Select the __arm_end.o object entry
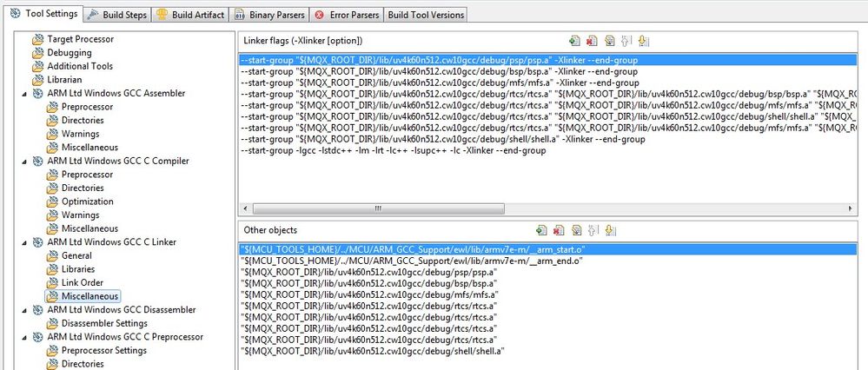The height and width of the screenshot is (370, 868). coord(548,261)
